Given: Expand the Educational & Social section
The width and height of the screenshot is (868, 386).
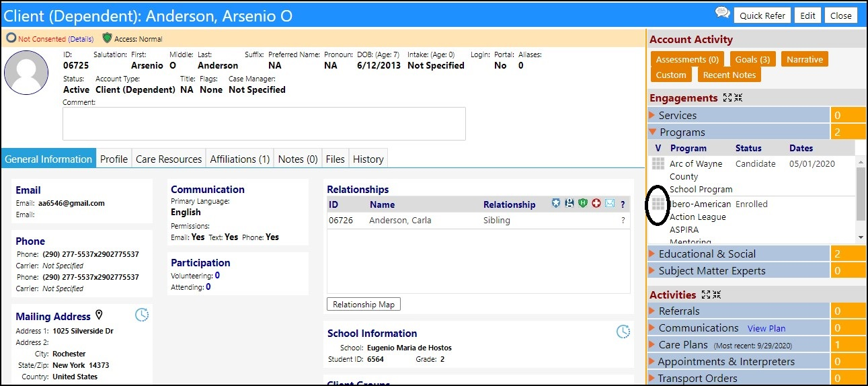Looking at the screenshot, I should [739, 254].
